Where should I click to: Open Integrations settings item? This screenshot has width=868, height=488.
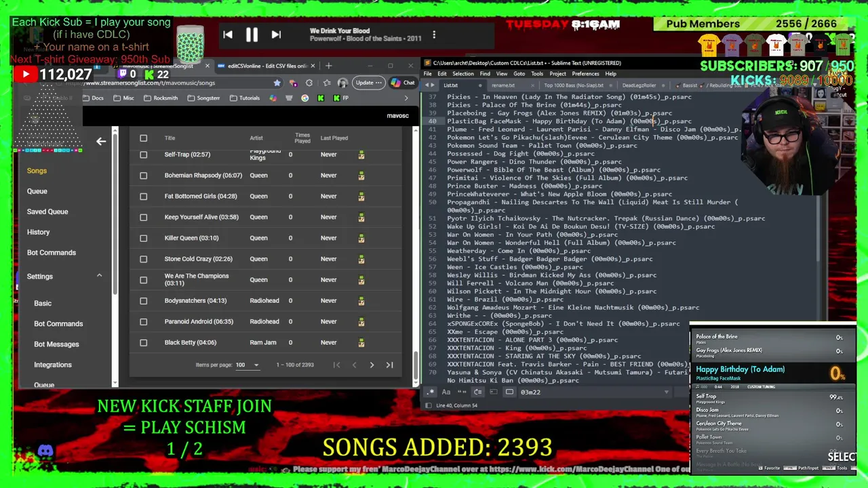53,365
